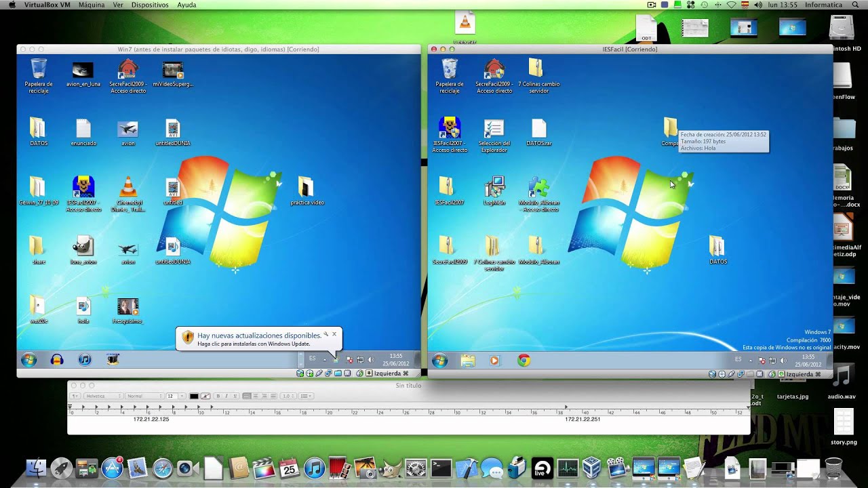Open Geiwin_27_10_09 folder

pyautogui.click(x=38, y=191)
